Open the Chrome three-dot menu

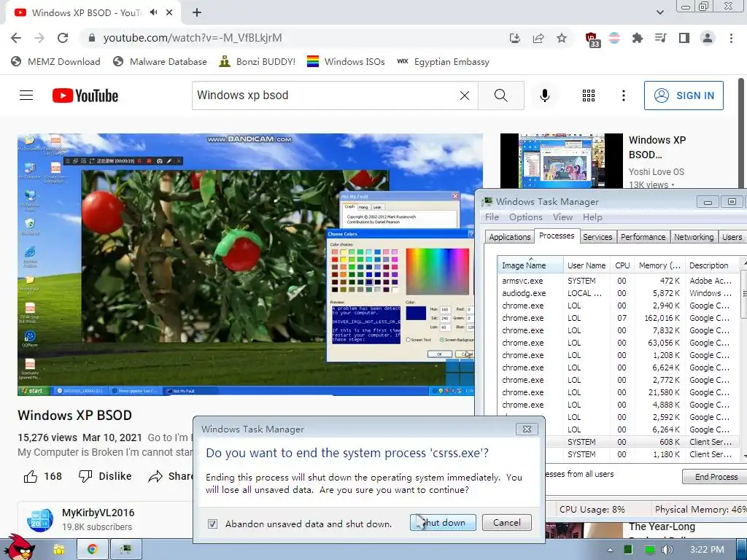coord(731,38)
